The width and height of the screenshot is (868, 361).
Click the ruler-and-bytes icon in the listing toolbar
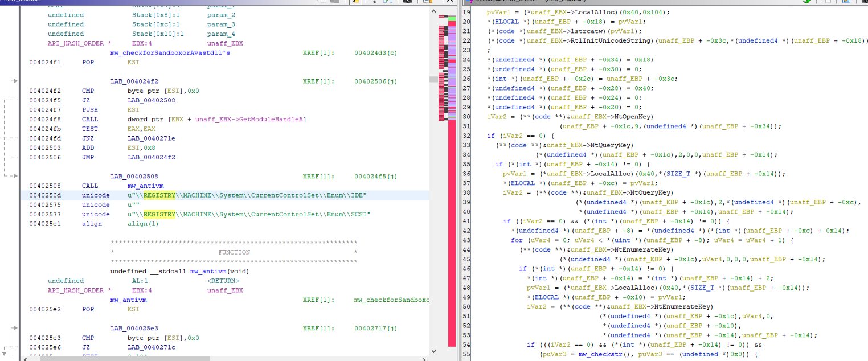428,2
